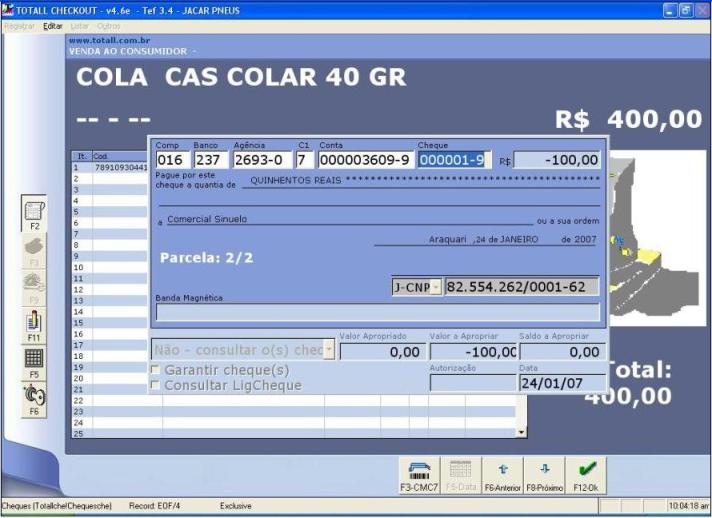Click the F6 keys icon in sidebar

(33, 397)
